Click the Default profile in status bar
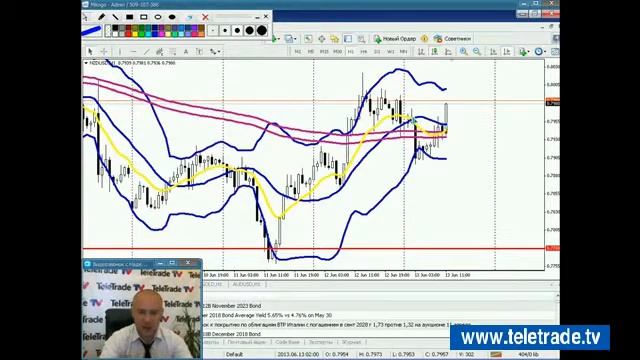The width and height of the screenshot is (640, 360). click(234, 354)
